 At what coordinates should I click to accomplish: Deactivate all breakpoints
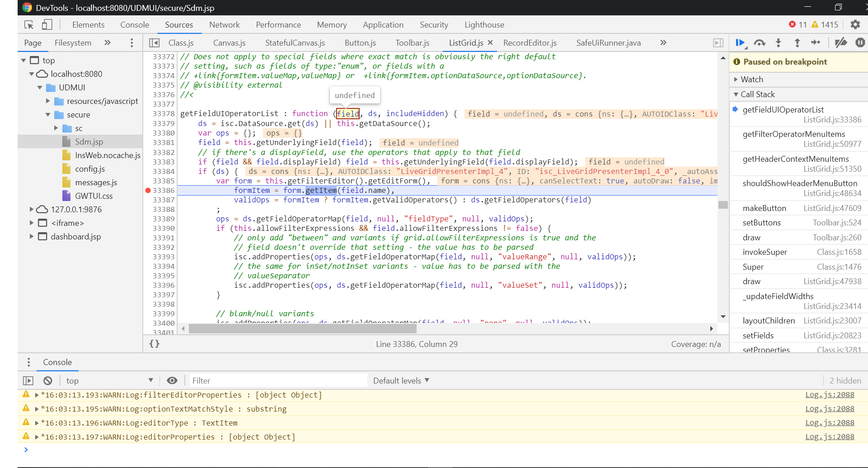click(840, 42)
